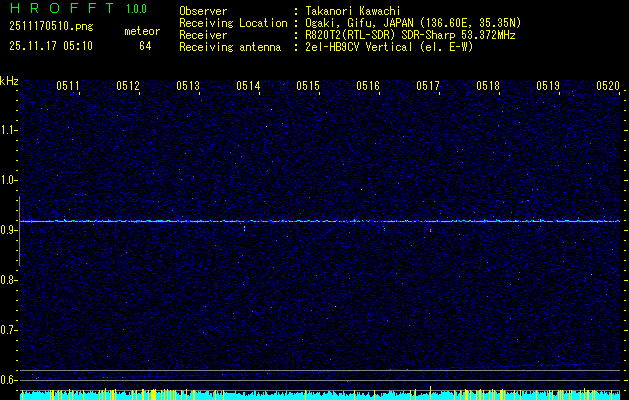Click the 0.6 kHz axis label
Screen dimensions: 629x400
tap(8, 380)
